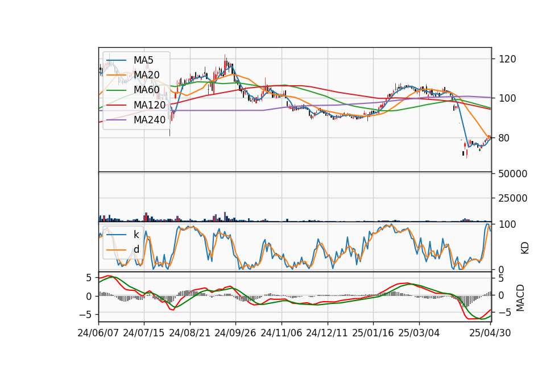Viewport: 546px width, 392px height.
Task: Click the 24/06/07 date tick label
Action: [98, 333]
